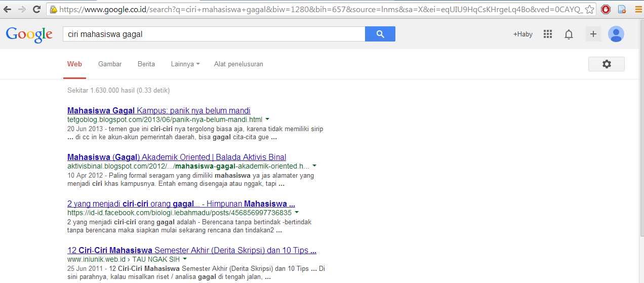Screen dimensions: 644x283
Task: Click the snippet date 20 Jun 2013
Action: click(85, 129)
